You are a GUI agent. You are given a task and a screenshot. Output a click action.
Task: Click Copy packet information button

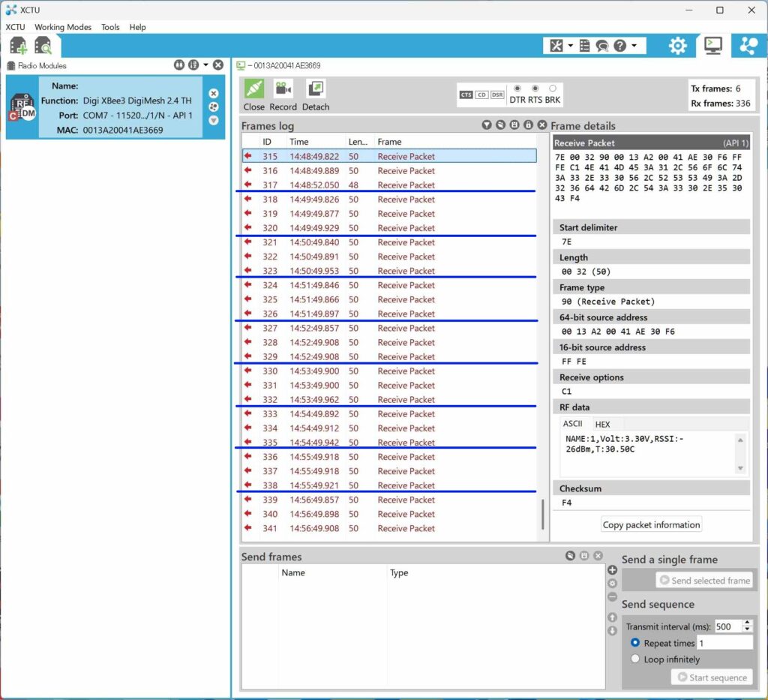[651, 524]
